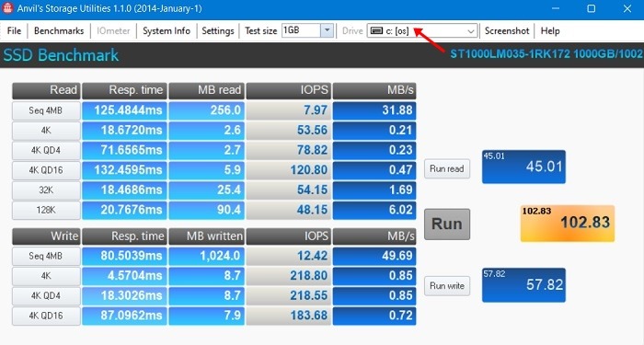Click the Write column header
Screen dimensions: 644x345
coord(46,236)
